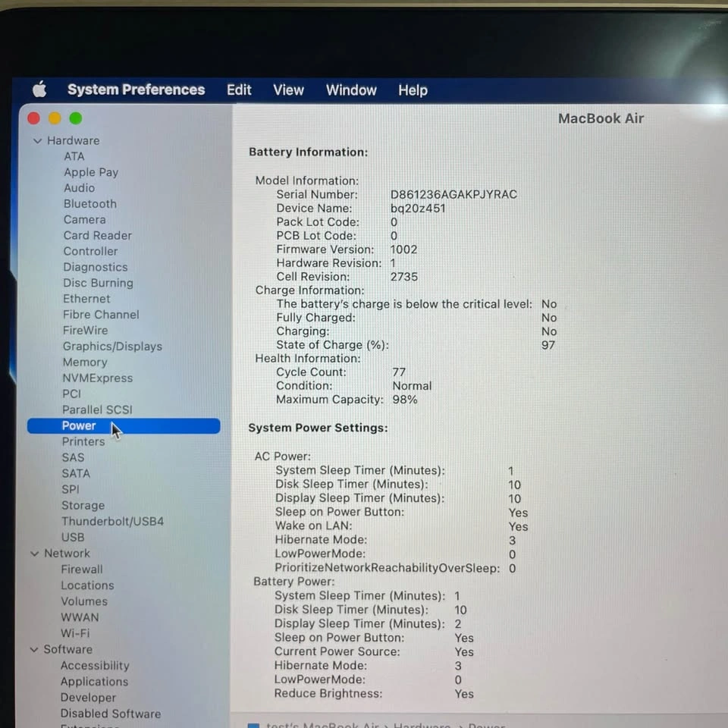Viewport: 728px width, 728px height.
Task: Select USB in the sidebar
Action: [x=73, y=538]
